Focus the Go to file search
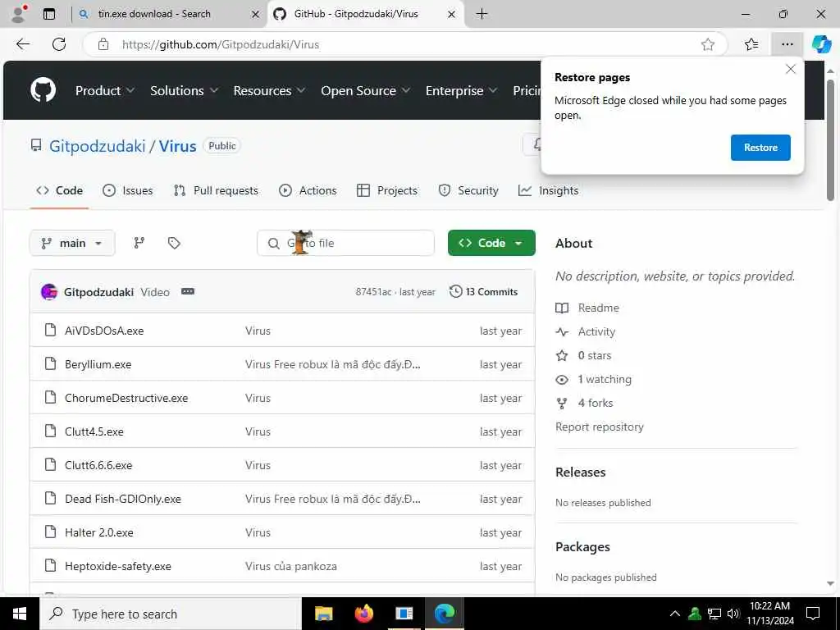Viewport: 840px width, 630px height. point(345,243)
